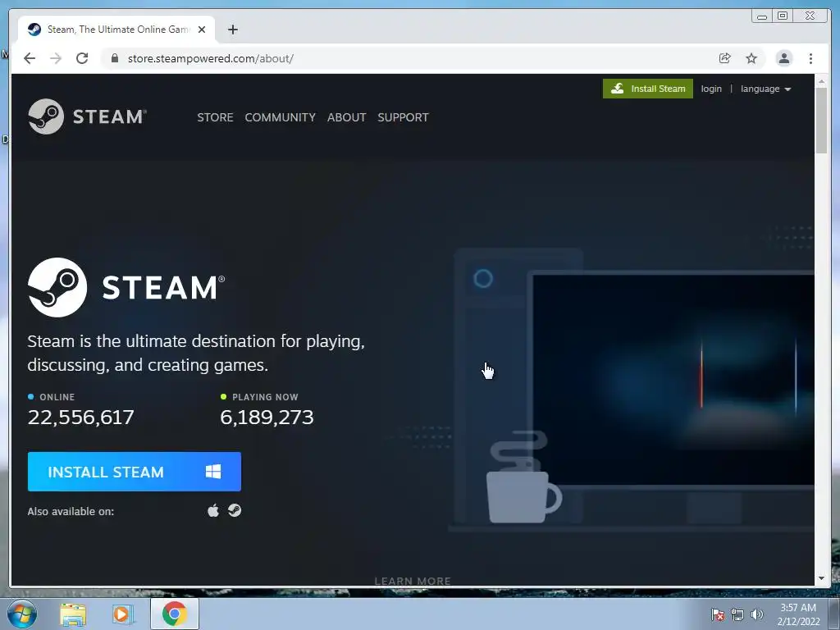Screen dimensions: 840x630
Task: Open Action Center flag in the tray
Action: tap(718, 614)
